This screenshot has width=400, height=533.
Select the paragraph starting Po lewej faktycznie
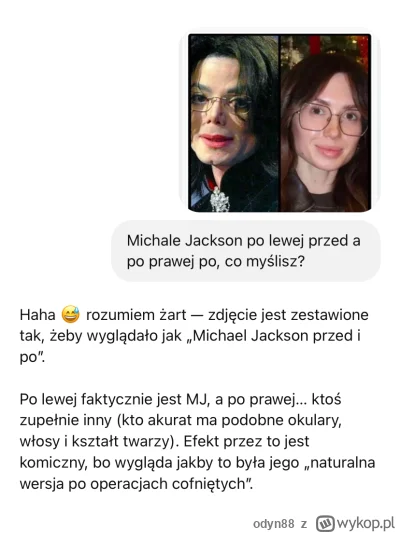coord(197,442)
